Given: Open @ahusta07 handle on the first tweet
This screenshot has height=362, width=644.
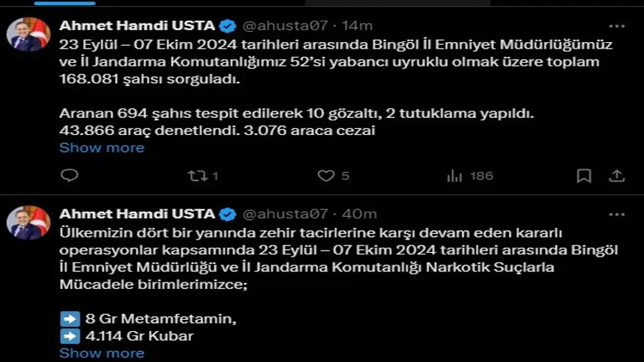Looking at the screenshot, I should click(x=285, y=26).
